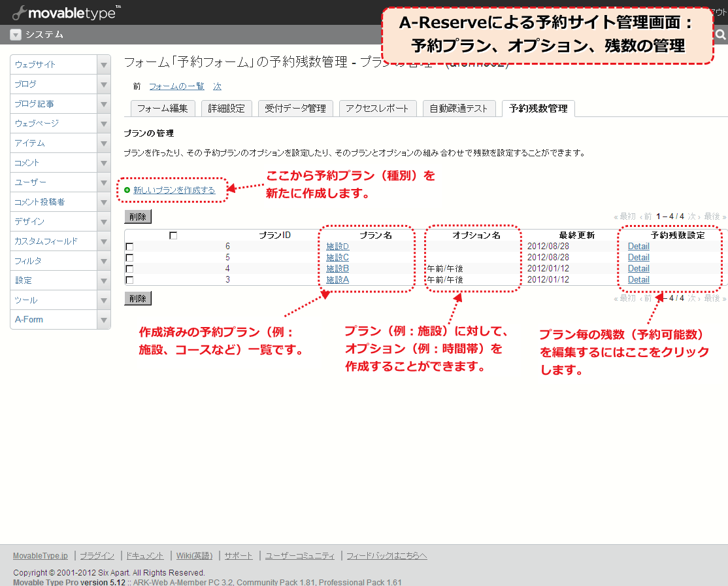Viewport: 728px width, 586px height.
Task: Open the 受付データ管理 tab
Action: pyautogui.click(x=295, y=109)
